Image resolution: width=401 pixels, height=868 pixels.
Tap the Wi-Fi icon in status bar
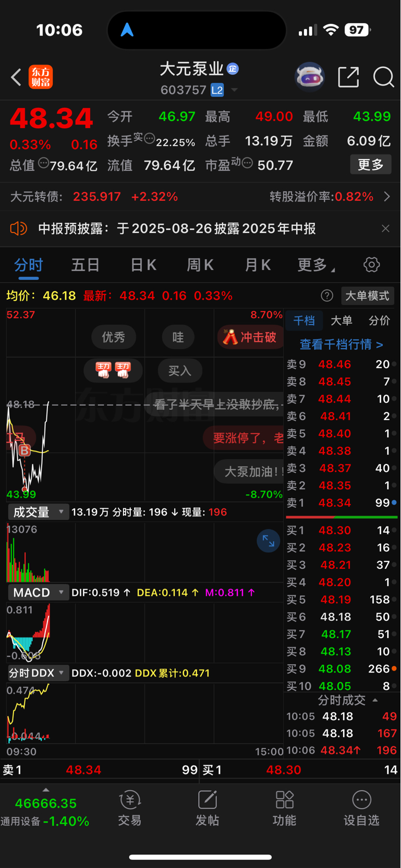point(331,30)
